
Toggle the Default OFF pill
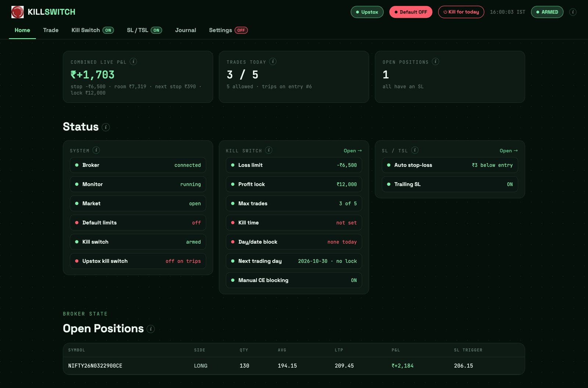tap(411, 12)
